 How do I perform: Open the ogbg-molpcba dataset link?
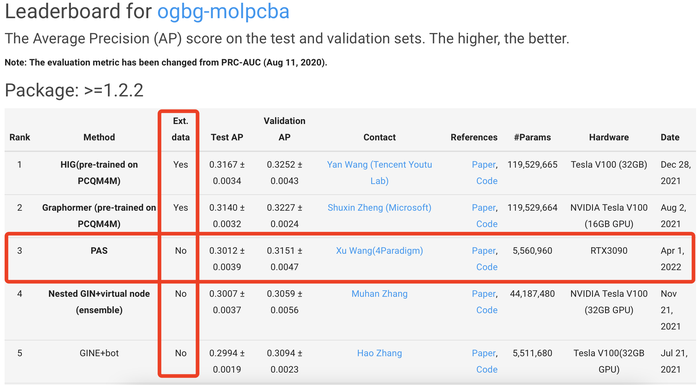point(223,11)
